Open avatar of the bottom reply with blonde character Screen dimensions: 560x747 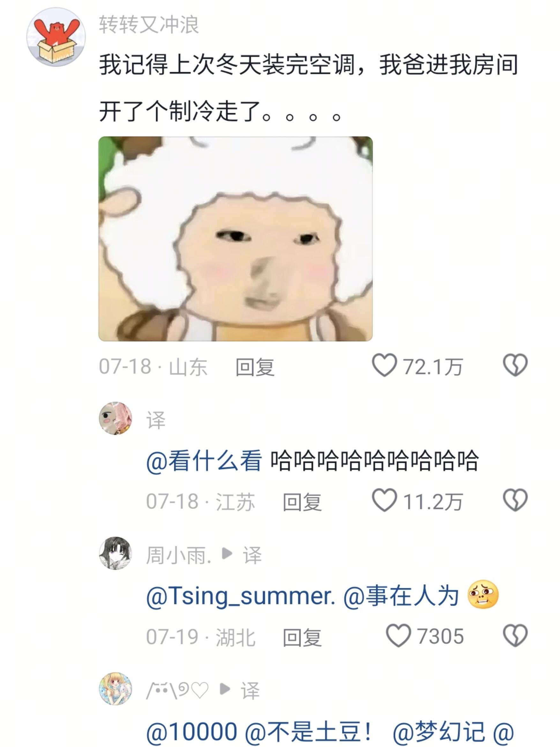pyautogui.click(x=115, y=689)
